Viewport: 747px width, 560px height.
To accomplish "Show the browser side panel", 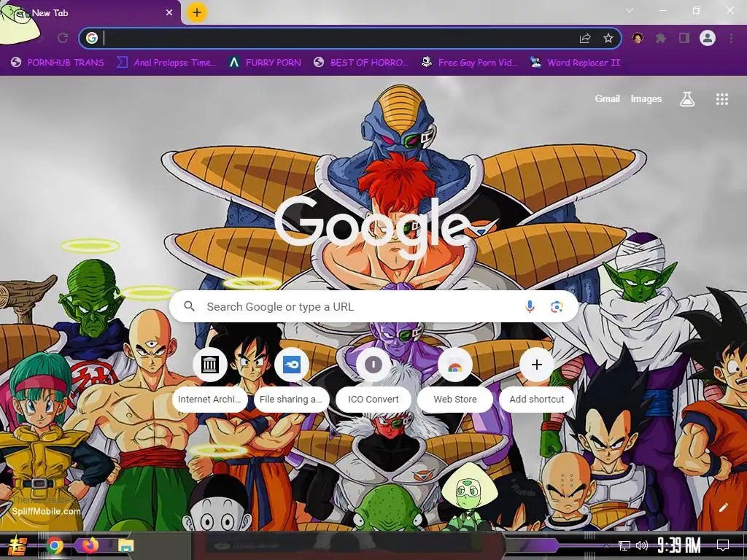I will pos(684,38).
